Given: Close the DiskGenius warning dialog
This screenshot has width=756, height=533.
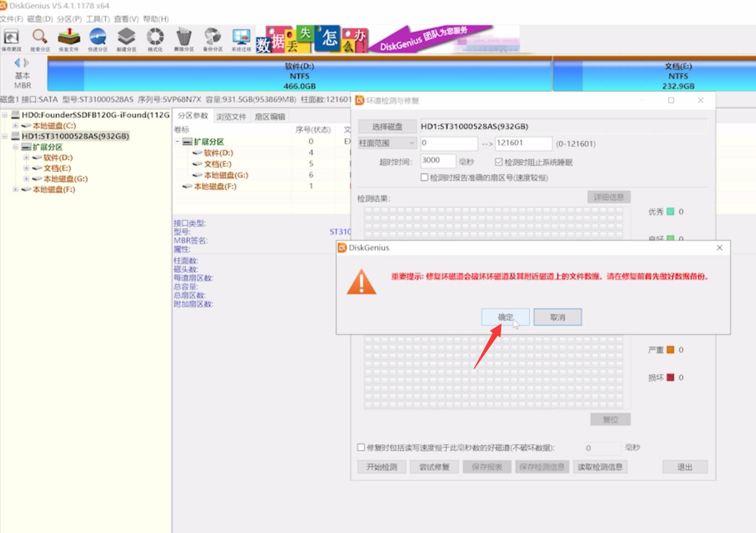Looking at the screenshot, I should pyautogui.click(x=719, y=248).
